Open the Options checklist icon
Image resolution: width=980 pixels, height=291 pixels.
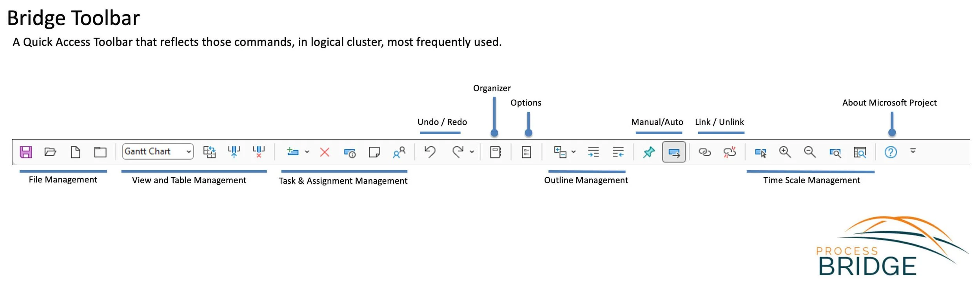tap(526, 152)
